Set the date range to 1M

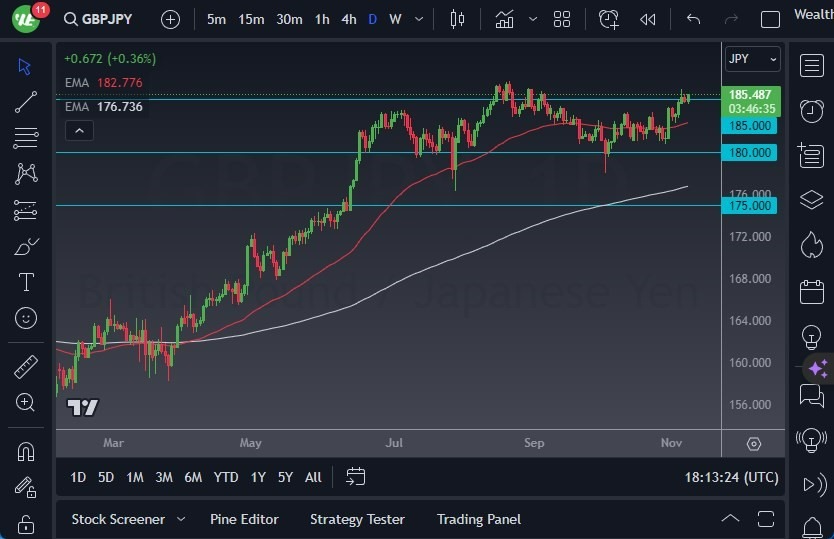pyautogui.click(x=135, y=477)
